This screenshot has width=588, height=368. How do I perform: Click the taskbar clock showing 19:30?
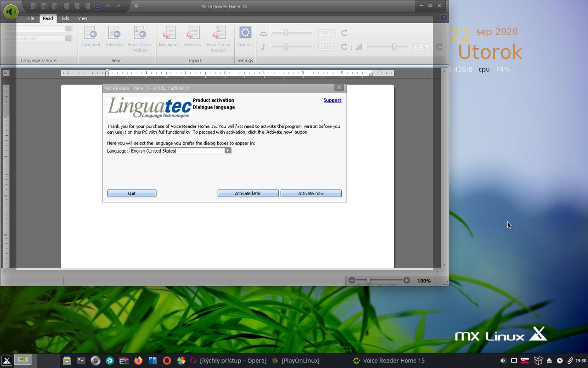point(581,361)
